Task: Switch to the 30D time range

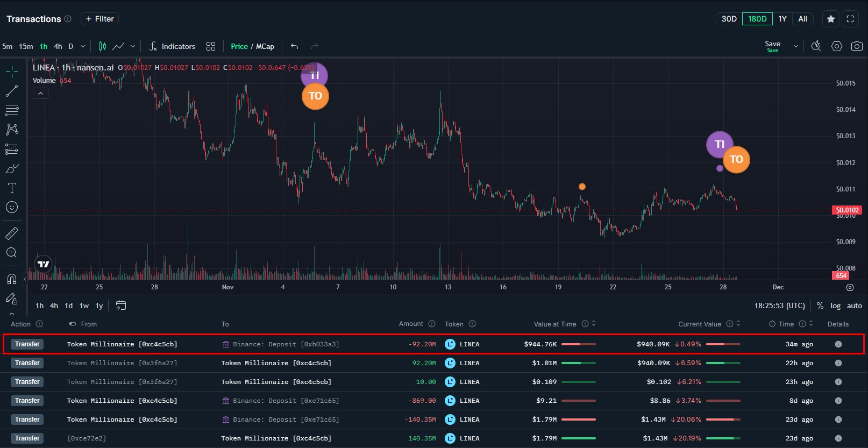Action: 729,19
